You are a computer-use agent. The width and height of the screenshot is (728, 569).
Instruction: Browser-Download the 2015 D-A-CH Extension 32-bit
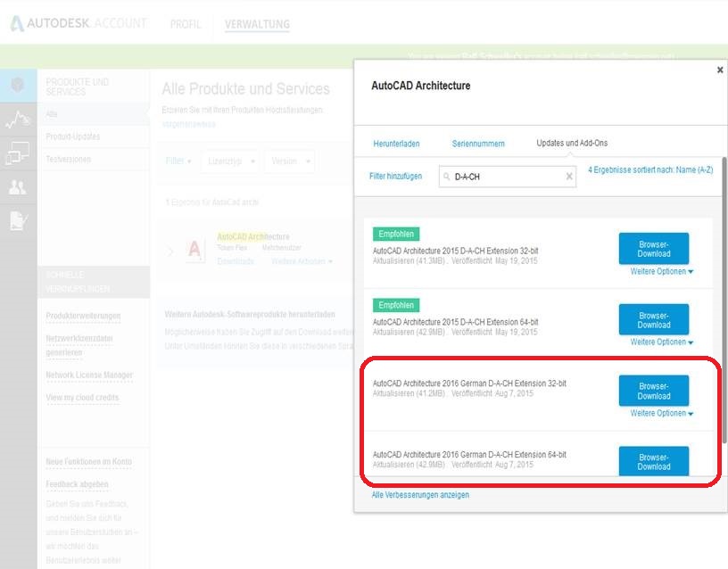(x=654, y=249)
